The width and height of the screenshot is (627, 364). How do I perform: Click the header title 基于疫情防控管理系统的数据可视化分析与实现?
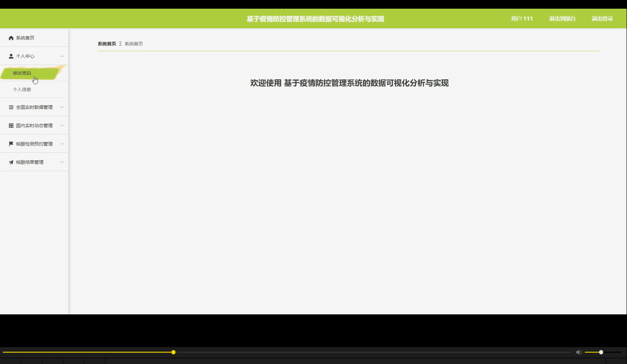[x=316, y=19]
